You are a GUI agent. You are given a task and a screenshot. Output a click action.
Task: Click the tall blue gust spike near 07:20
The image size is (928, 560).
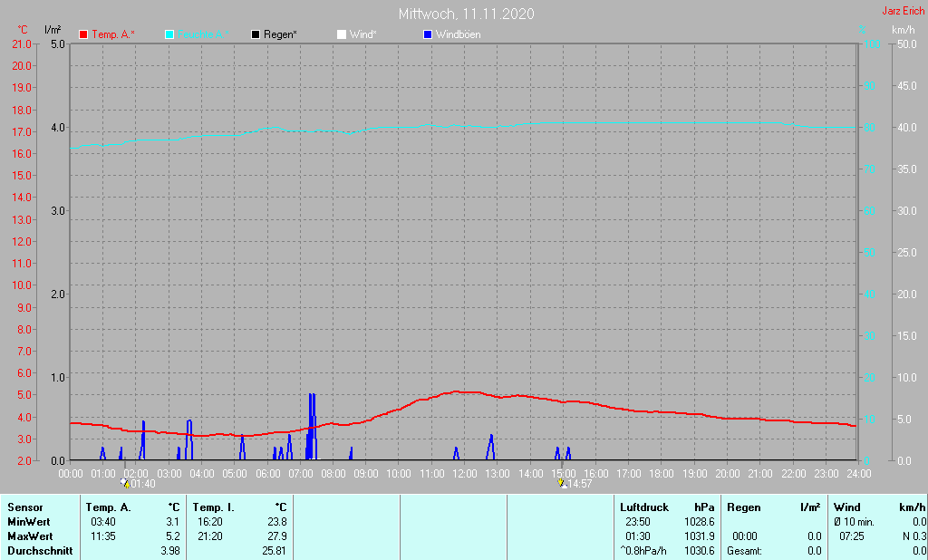tap(312, 426)
